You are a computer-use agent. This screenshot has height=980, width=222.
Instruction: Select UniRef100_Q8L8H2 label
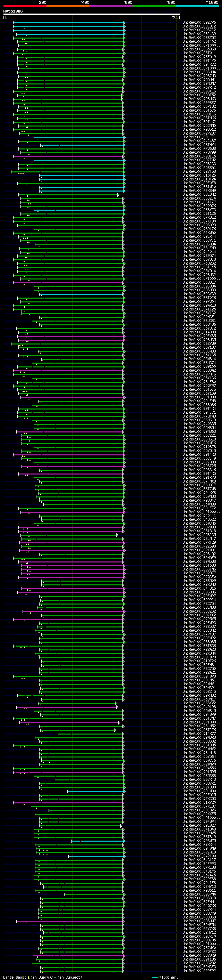coord(199,194)
